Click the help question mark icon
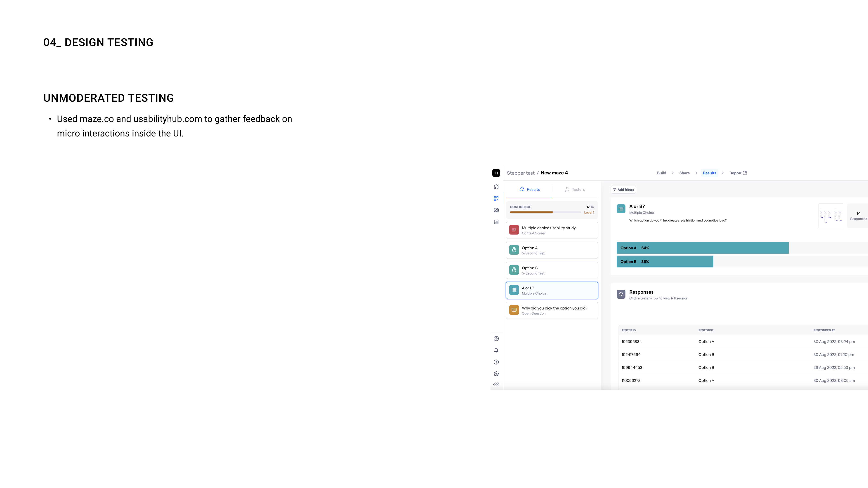The height and width of the screenshot is (488, 868). (496, 362)
